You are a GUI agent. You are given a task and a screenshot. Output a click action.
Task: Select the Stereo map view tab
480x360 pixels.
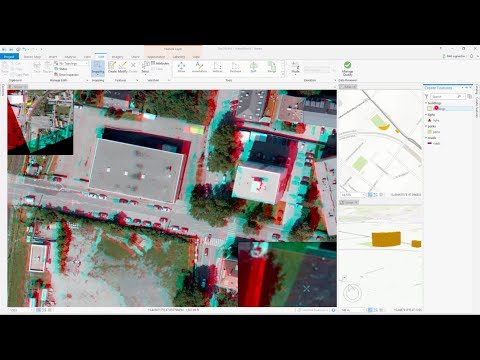tap(18, 87)
